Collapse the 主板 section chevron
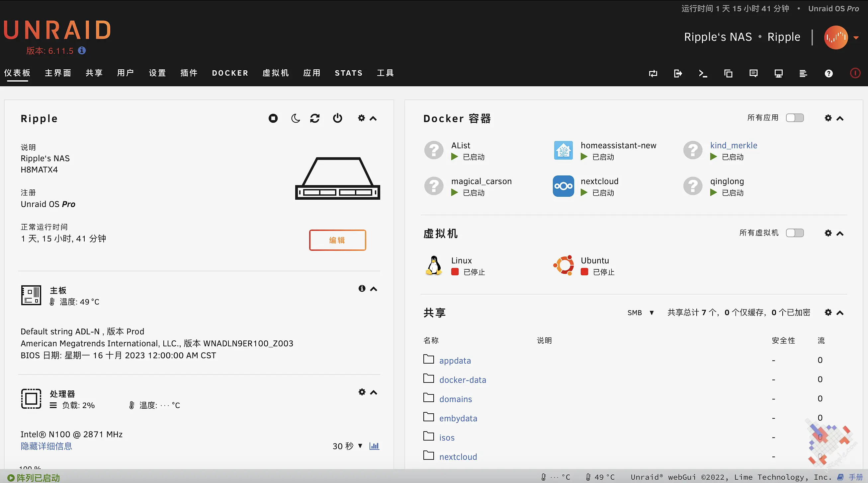This screenshot has width=868, height=483. tap(374, 289)
